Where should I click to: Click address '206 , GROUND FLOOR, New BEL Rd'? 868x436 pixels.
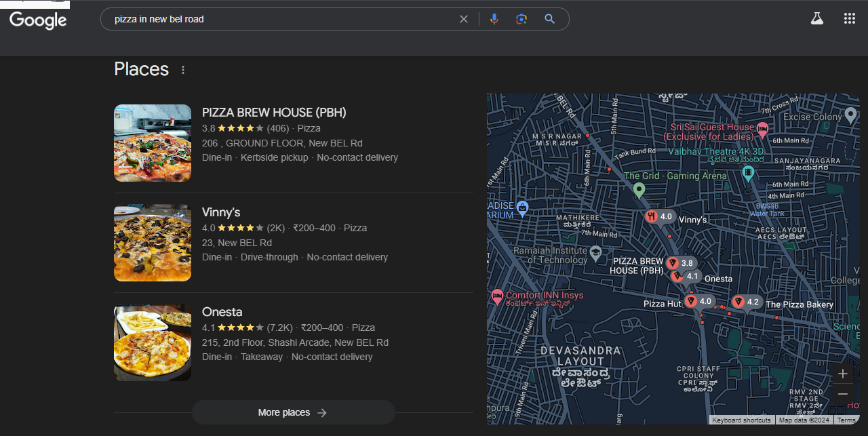point(282,143)
